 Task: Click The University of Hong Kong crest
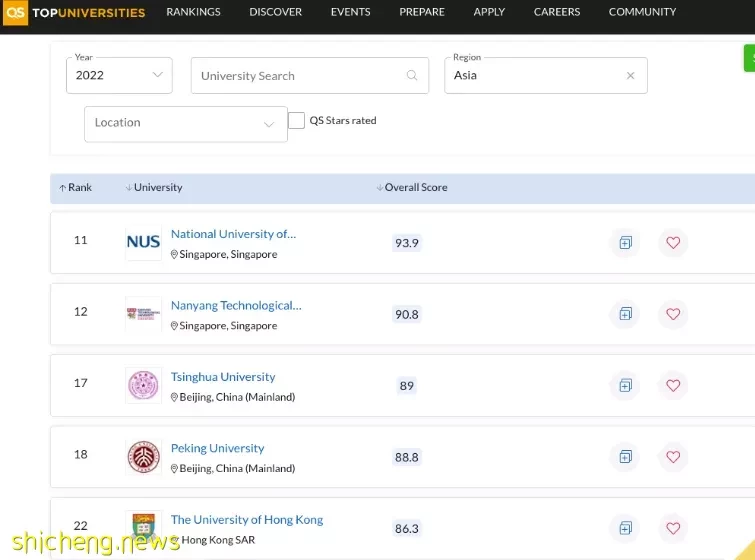click(143, 527)
